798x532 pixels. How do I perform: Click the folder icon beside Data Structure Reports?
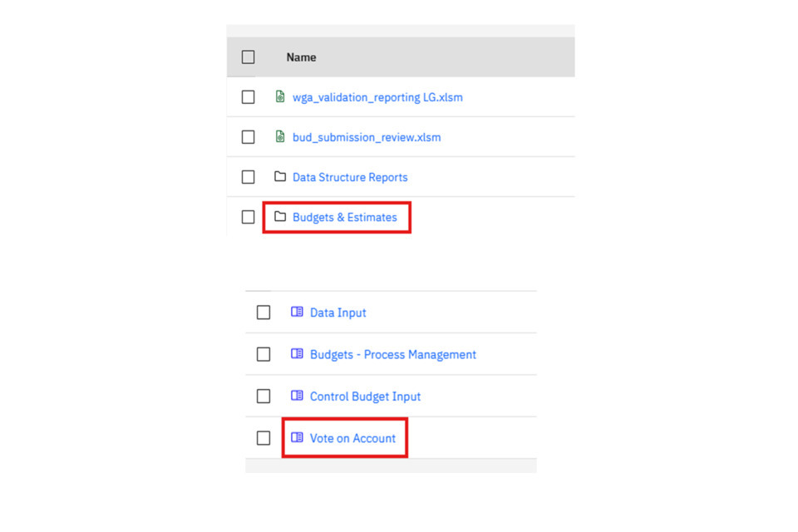280,177
